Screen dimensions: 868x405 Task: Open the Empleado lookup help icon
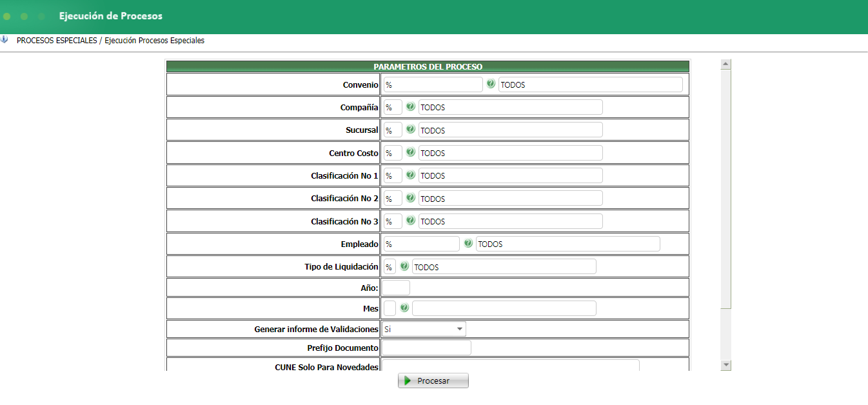pos(468,244)
